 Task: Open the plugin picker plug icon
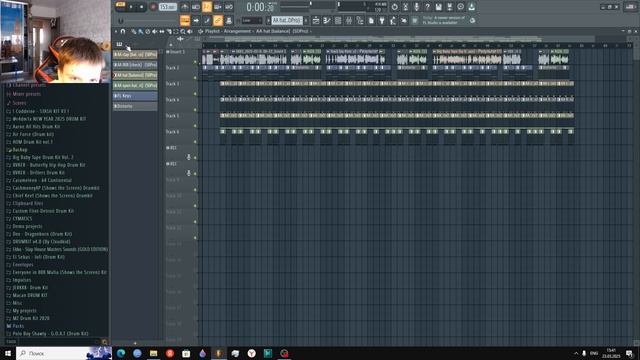tap(382, 20)
